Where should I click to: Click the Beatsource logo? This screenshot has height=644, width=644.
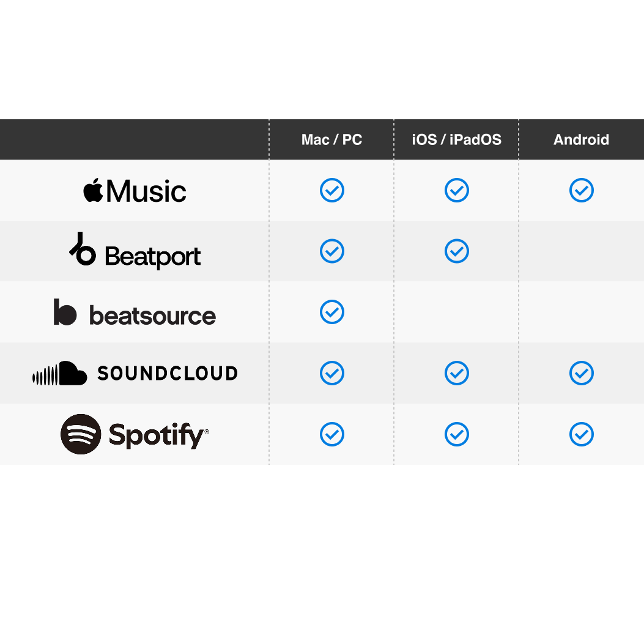point(135,313)
